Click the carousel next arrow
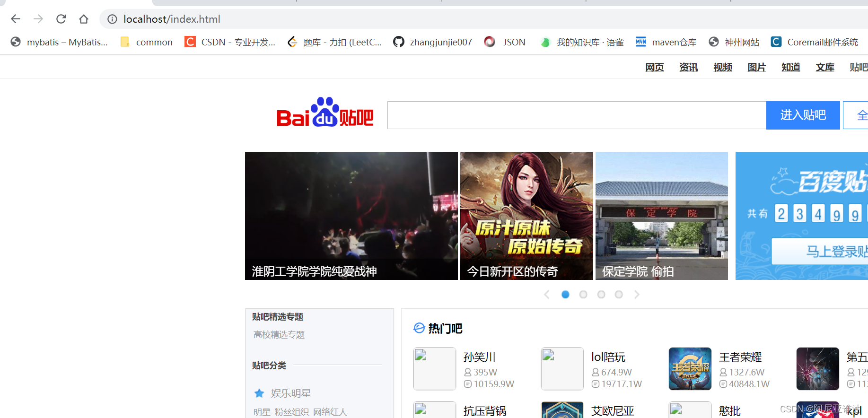 [637, 295]
